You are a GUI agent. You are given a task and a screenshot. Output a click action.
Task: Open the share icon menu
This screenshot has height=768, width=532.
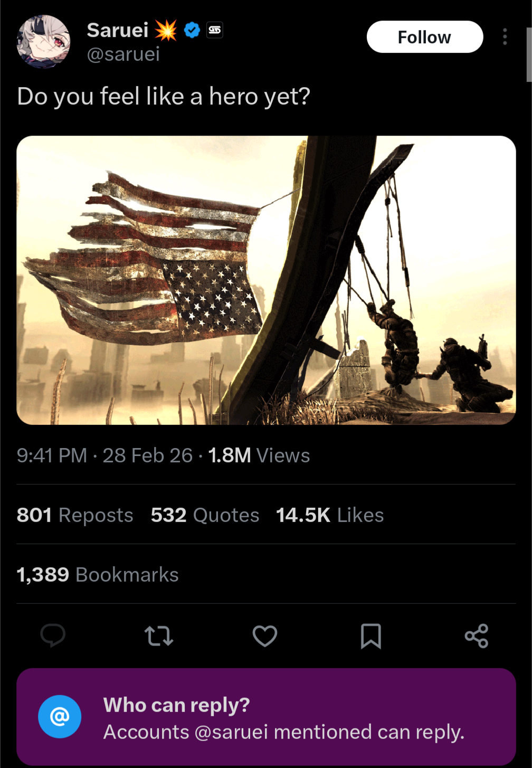477,636
